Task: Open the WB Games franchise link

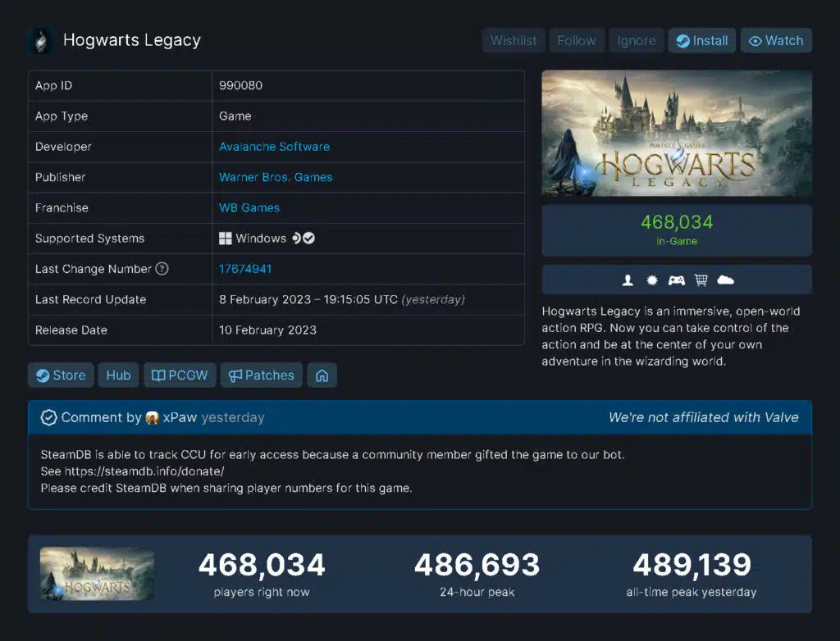Action: pyautogui.click(x=249, y=207)
